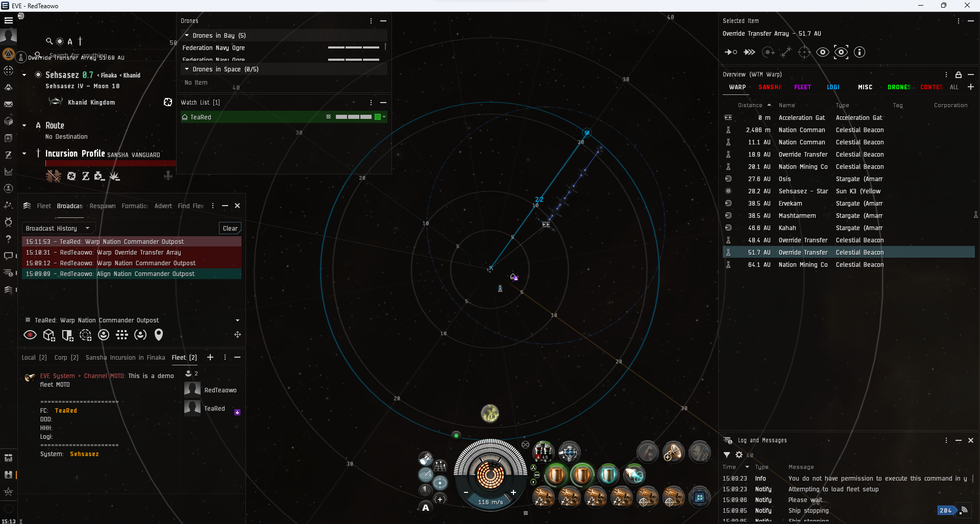The height and width of the screenshot is (524, 980).
Task: Open the character portrait in Neocom
Action: [9, 37]
